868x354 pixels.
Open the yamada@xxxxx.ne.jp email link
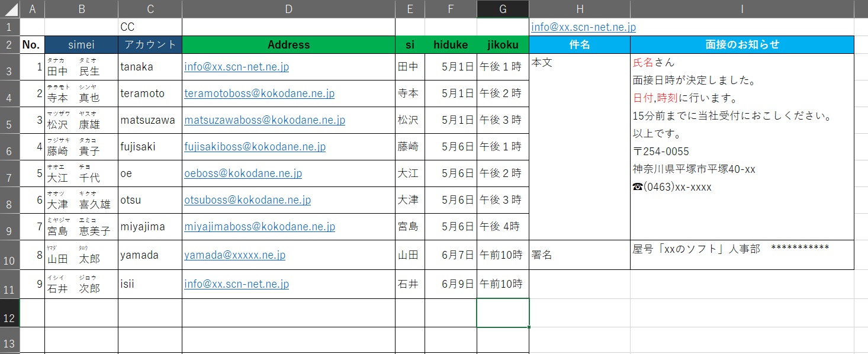tap(234, 255)
